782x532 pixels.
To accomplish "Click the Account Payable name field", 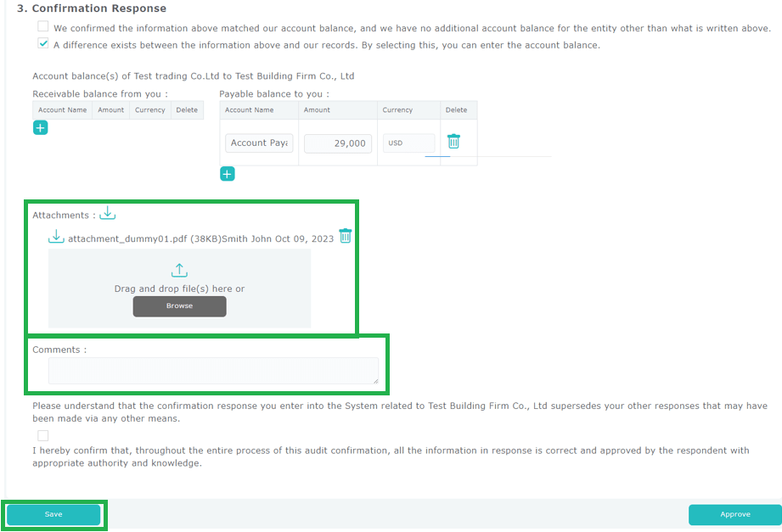I will pyautogui.click(x=259, y=143).
